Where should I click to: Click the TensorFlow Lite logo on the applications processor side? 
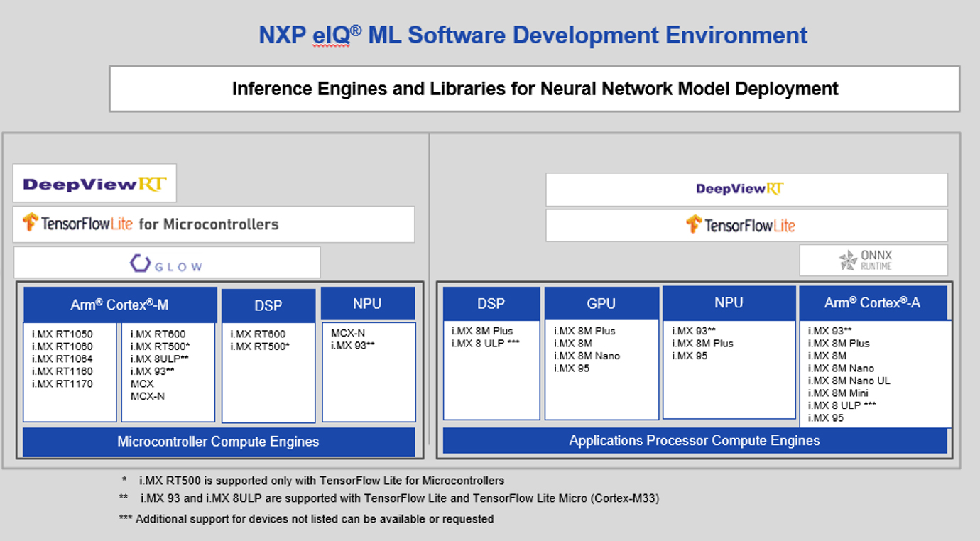pyautogui.click(x=741, y=225)
